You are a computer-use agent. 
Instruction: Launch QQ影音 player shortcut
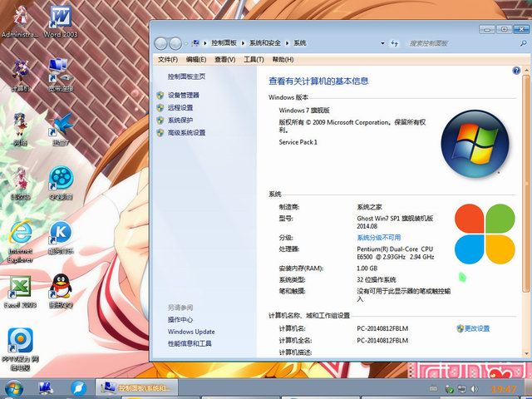pyautogui.click(x=61, y=184)
